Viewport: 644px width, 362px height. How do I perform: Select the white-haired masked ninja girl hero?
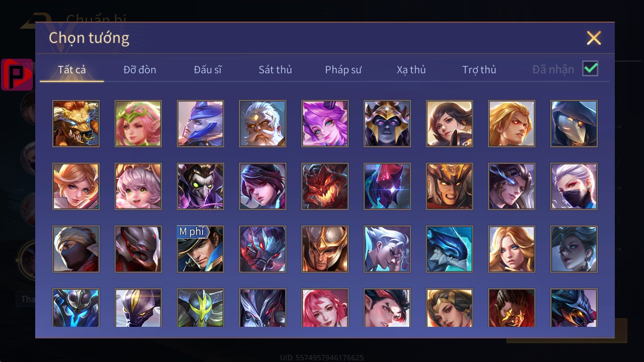click(574, 187)
